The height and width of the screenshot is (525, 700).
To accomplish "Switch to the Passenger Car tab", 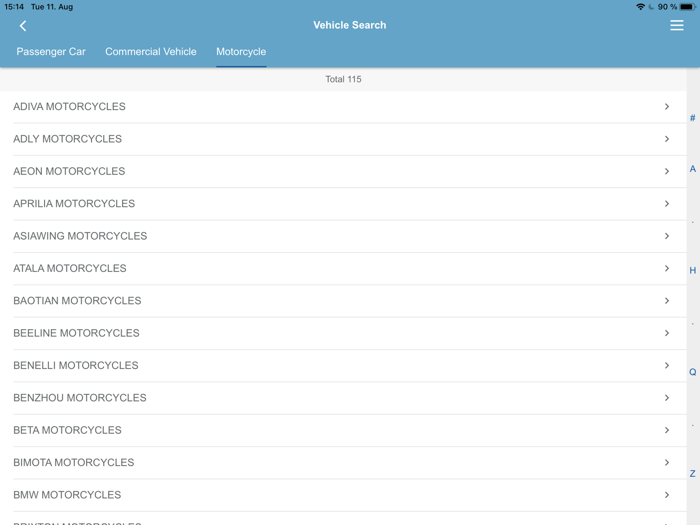I will click(51, 52).
